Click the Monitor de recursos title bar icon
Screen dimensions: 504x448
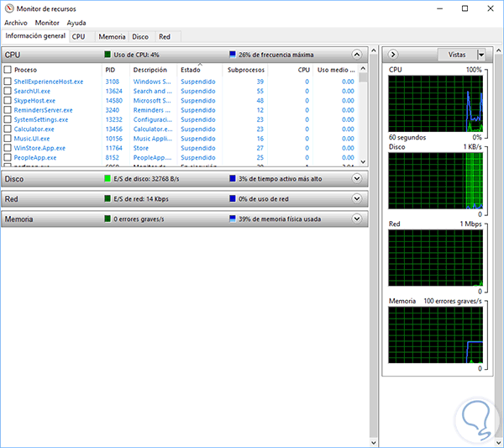9,8
